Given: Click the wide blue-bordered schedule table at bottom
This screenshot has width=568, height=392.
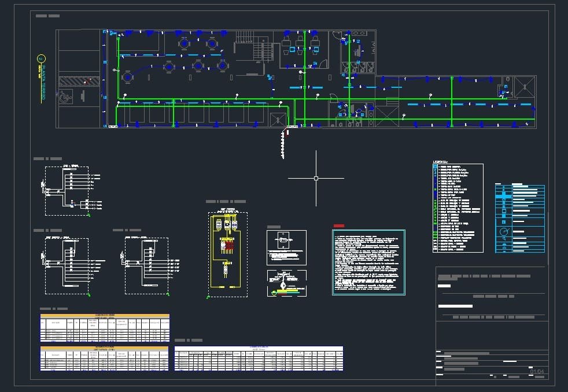Looking at the screenshot, I should pos(259,358).
